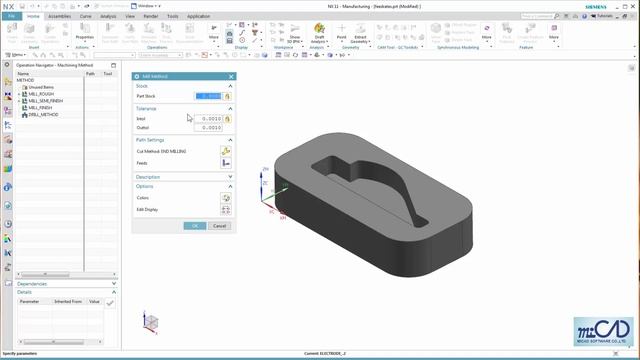Collapse the Stock section
The width and height of the screenshot is (640, 360).
tap(230, 86)
